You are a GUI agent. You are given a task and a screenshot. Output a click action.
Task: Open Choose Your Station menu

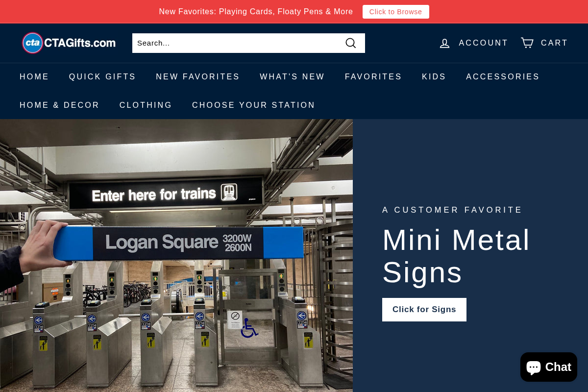pyautogui.click(x=254, y=105)
